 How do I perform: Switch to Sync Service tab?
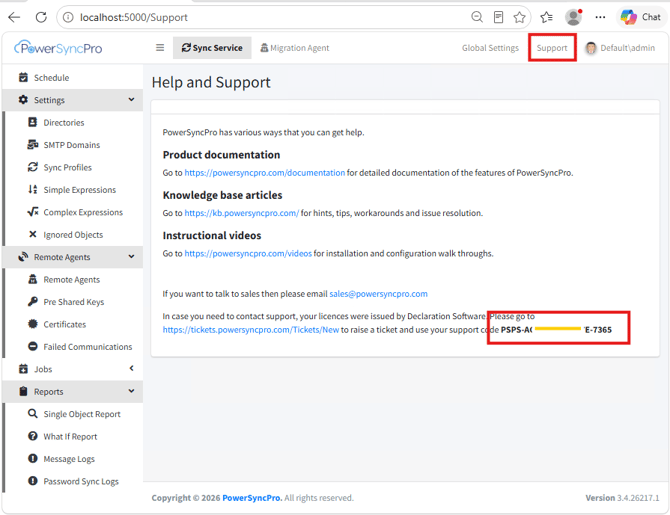point(212,47)
